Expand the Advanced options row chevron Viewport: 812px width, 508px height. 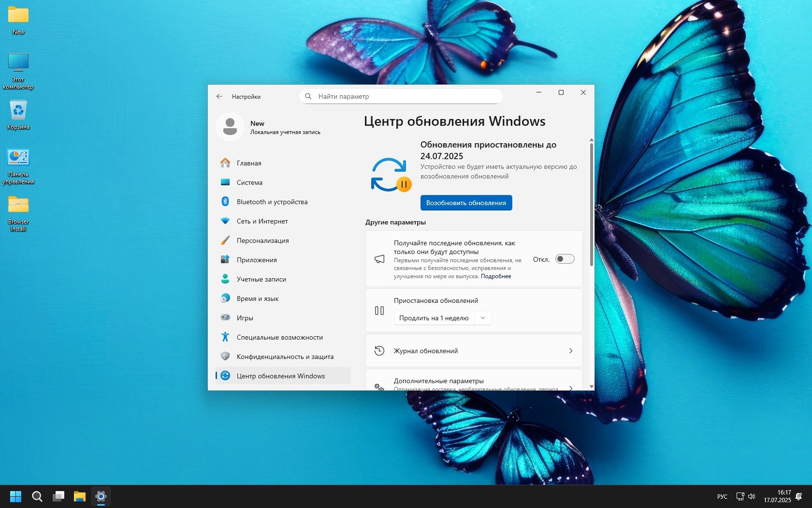571,387
